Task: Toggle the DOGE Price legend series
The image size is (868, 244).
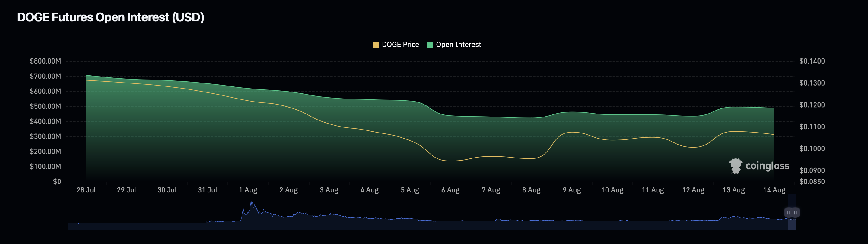Action: point(396,44)
